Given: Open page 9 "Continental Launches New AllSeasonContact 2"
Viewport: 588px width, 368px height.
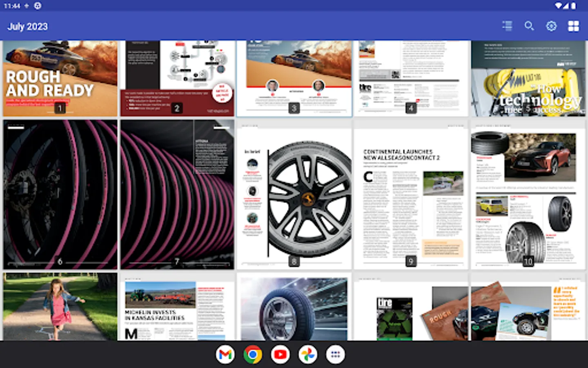Looking at the screenshot, I should pos(411,195).
